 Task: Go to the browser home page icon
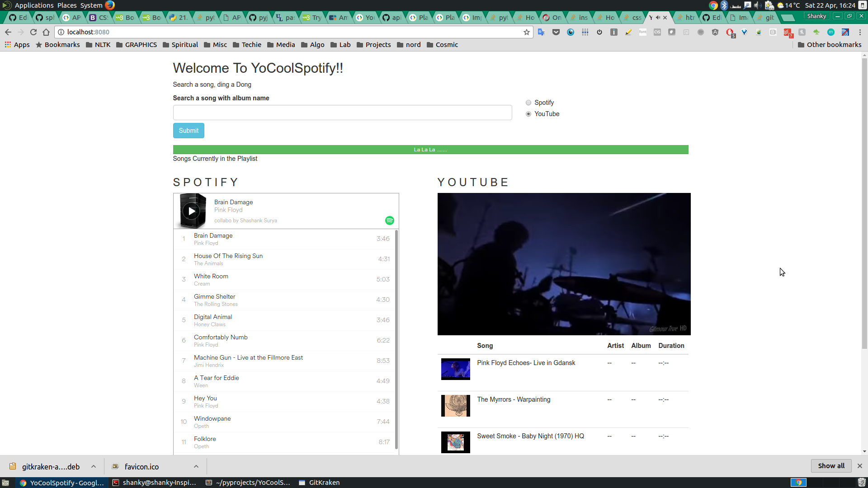(x=46, y=32)
